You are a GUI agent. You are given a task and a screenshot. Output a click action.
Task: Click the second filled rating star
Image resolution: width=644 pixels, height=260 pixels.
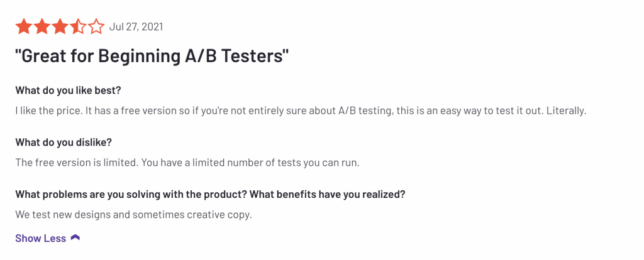[x=42, y=27]
